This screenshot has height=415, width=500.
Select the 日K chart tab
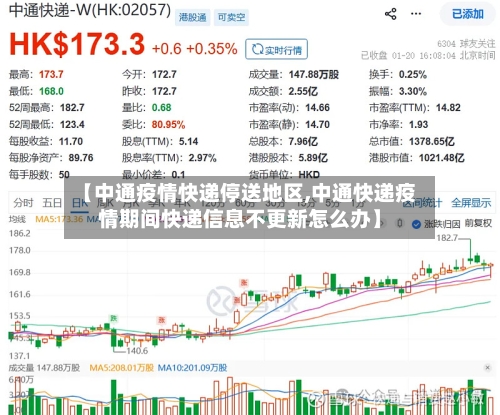[x=80, y=203]
